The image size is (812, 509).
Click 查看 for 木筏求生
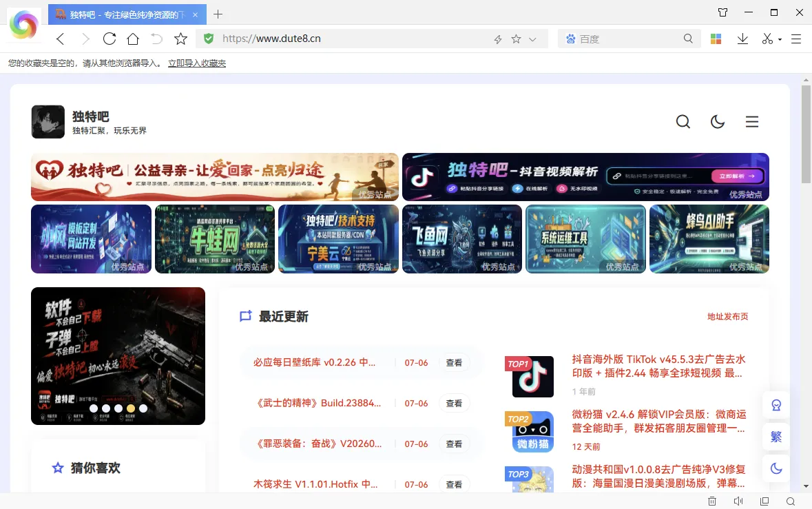tap(454, 484)
